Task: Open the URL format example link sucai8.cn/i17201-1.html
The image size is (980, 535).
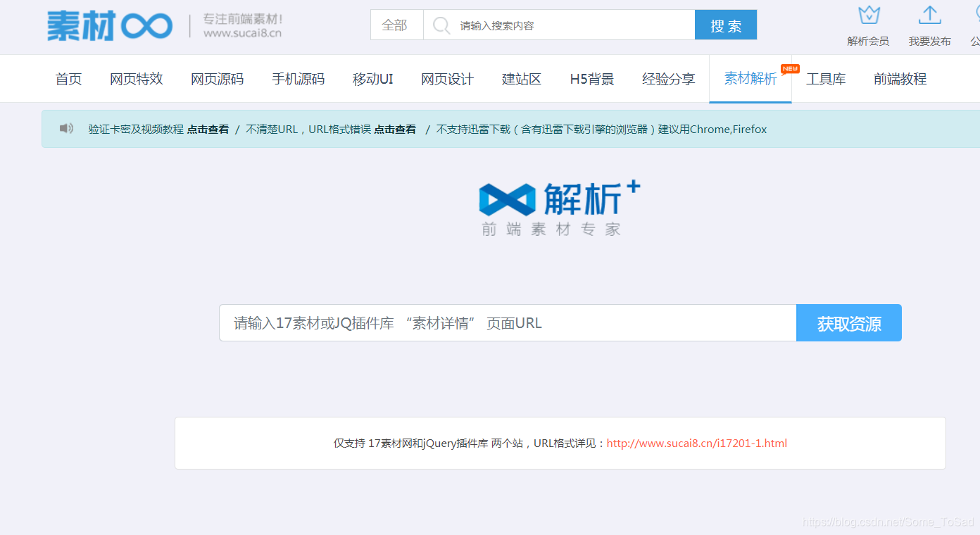Action: coord(696,443)
